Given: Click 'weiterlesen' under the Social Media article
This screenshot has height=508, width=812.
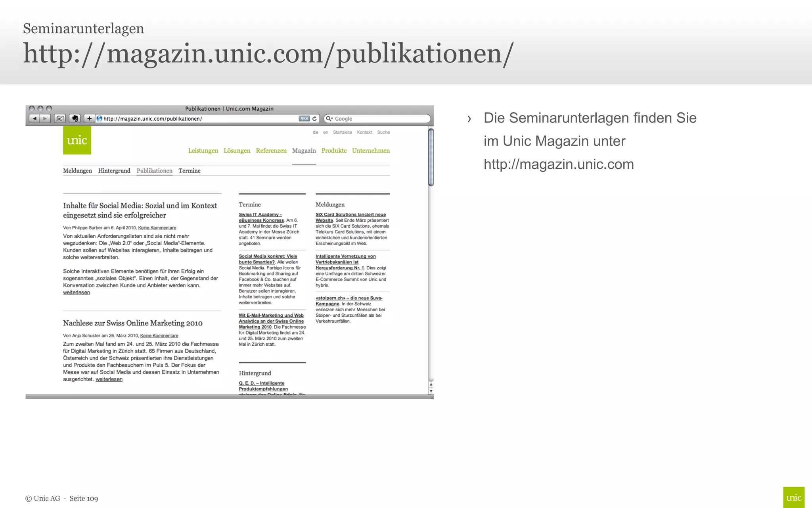Looking at the screenshot, I should (77, 292).
